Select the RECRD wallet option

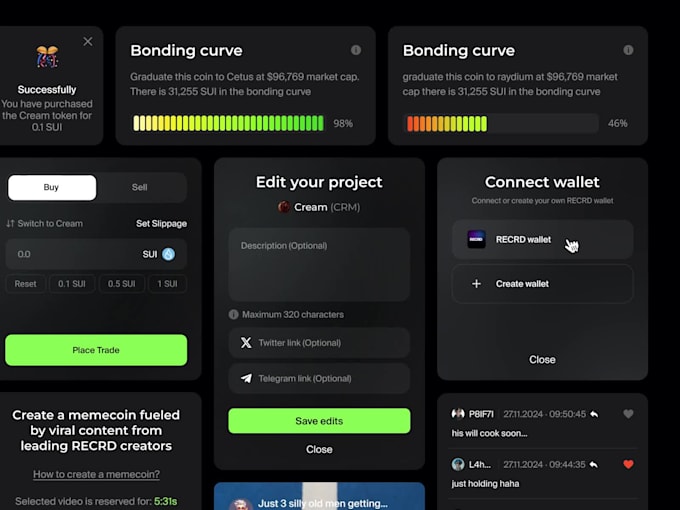pos(543,239)
